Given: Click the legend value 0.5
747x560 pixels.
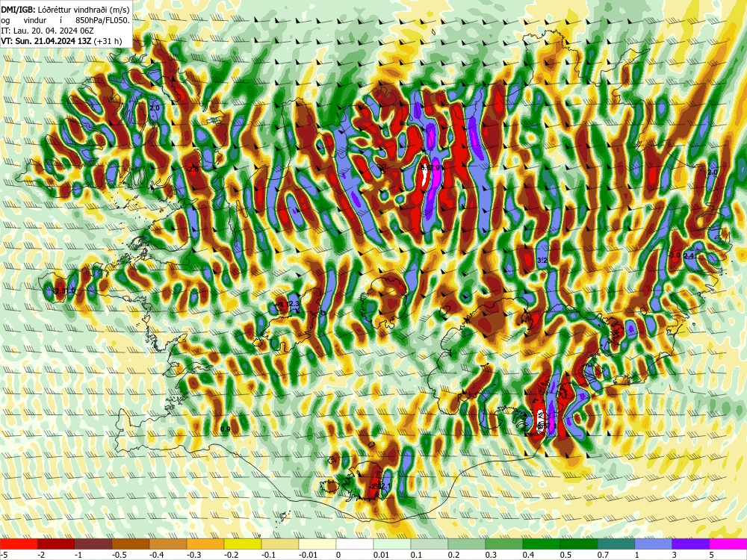Looking at the screenshot, I should 566,555.
